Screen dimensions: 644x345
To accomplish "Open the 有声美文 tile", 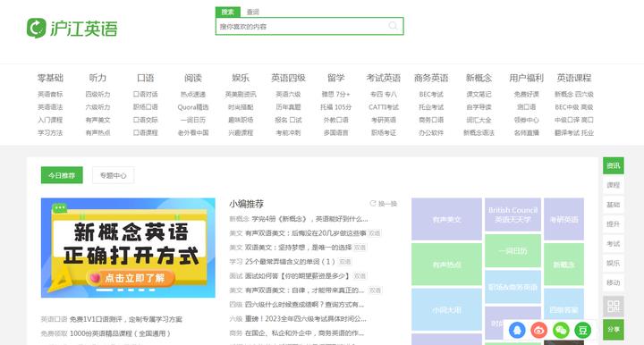I will 446,219.
